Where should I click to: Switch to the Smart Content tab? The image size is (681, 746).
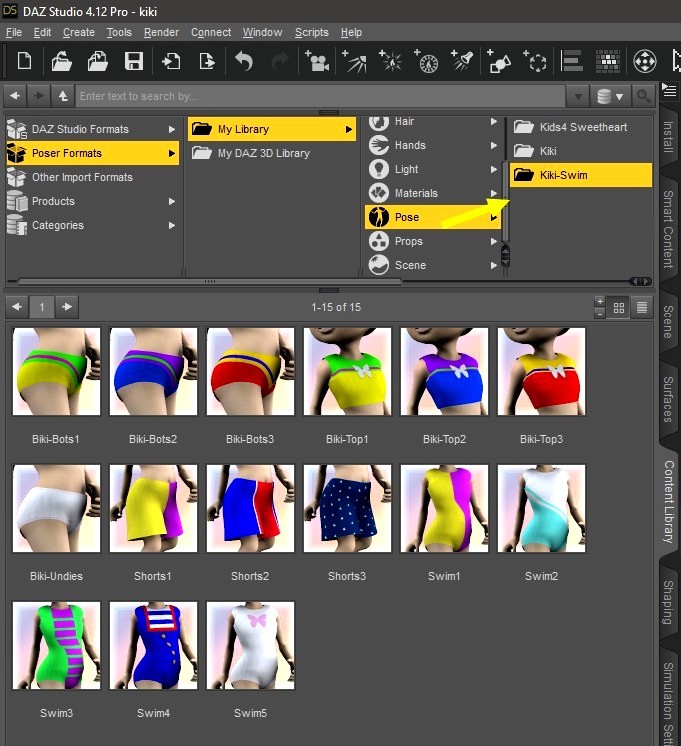click(x=668, y=229)
